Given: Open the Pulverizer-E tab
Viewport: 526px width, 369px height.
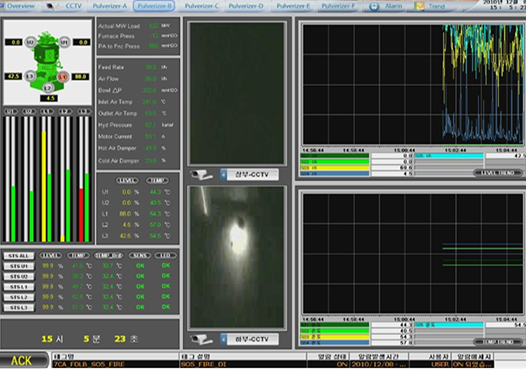Looking at the screenshot, I should [293, 6].
